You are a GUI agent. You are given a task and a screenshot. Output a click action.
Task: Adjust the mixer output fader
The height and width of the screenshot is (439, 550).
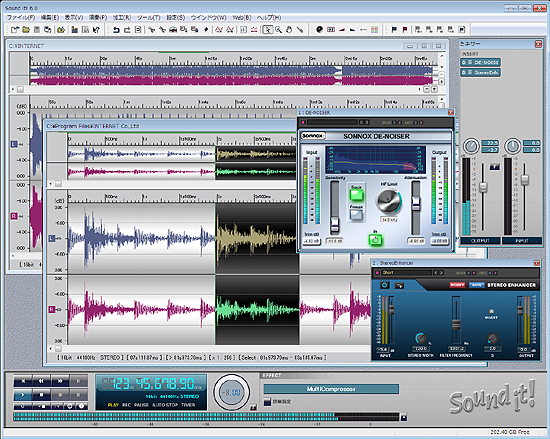coord(483,187)
